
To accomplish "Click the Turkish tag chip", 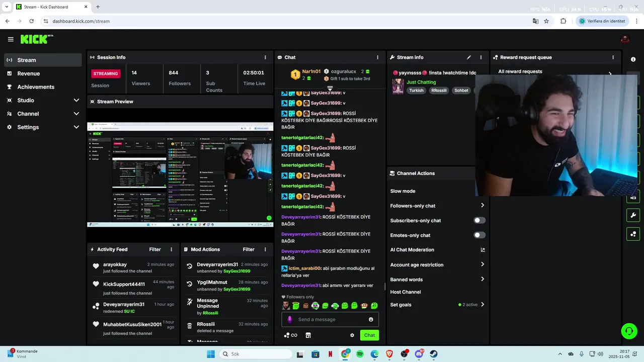I will pyautogui.click(x=416, y=90).
